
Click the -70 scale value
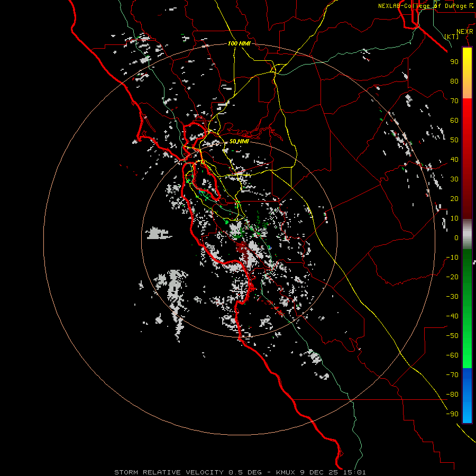[x=452, y=375]
